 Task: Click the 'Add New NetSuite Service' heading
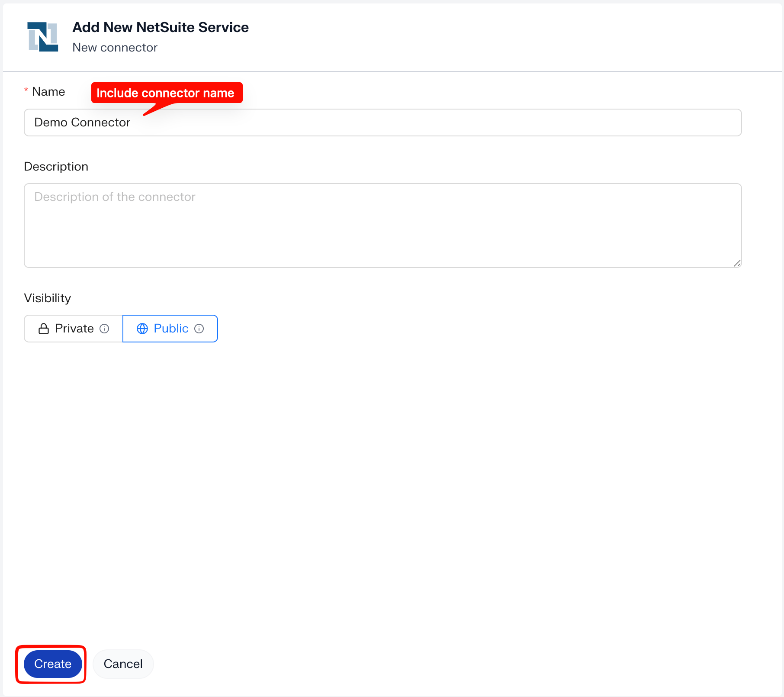[x=161, y=27]
